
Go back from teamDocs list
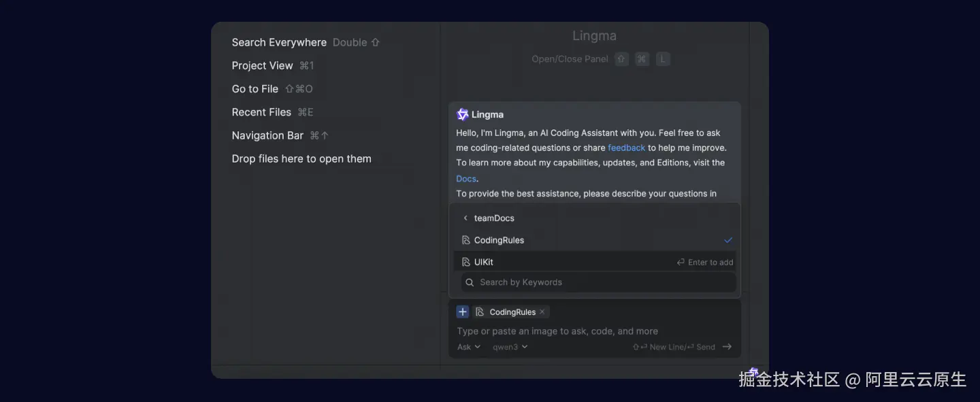pos(465,218)
